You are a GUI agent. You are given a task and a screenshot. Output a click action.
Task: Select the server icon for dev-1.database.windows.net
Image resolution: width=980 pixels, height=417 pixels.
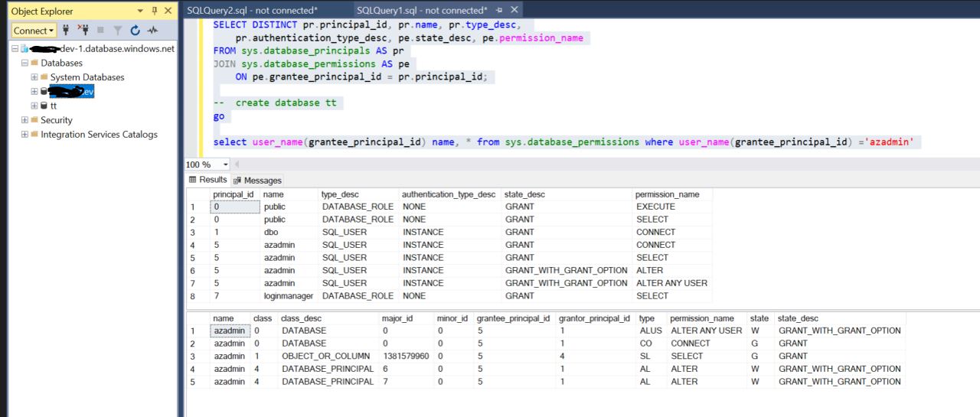pyautogui.click(x=24, y=49)
